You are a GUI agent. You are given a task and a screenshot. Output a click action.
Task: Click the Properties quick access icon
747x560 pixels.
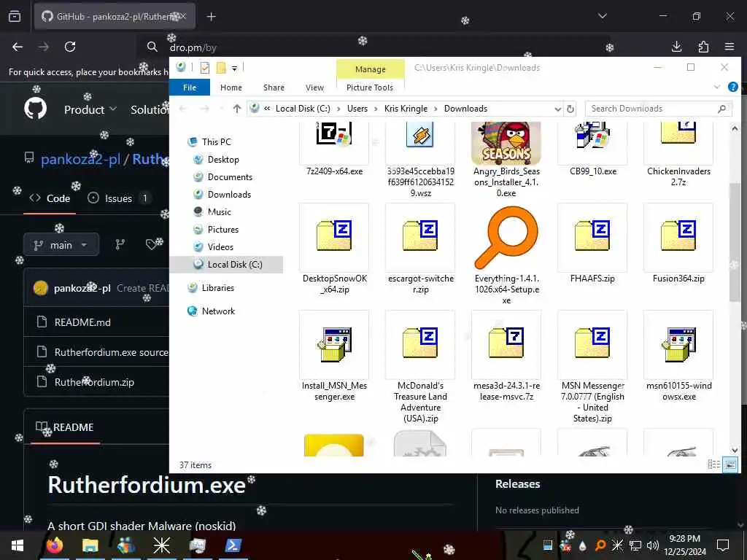tap(205, 68)
